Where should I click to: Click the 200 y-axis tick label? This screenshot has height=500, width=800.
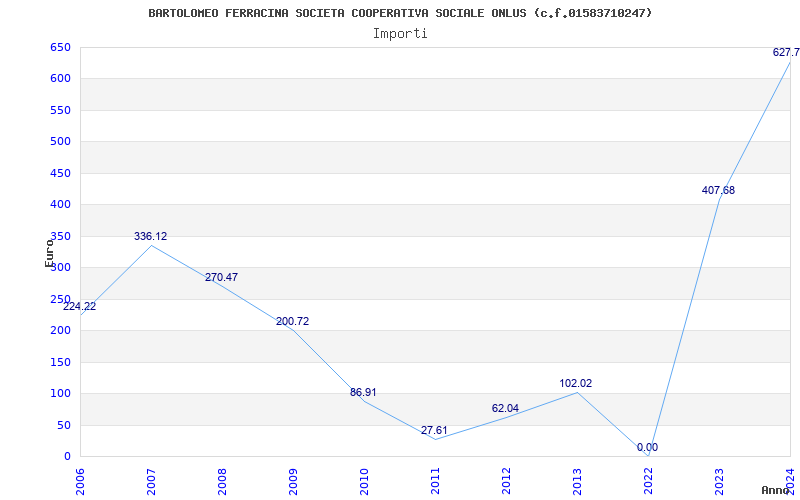coord(60,330)
